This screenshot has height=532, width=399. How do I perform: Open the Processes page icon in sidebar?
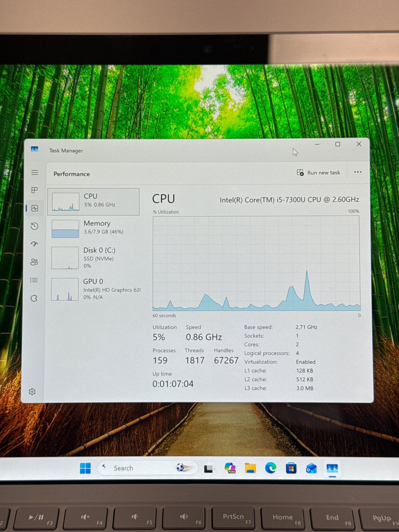(35, 190)
